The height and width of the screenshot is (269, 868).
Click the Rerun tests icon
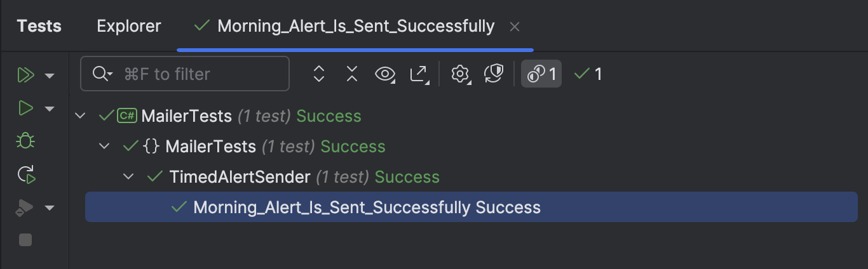pyautogui.click(x=25, y=174)
